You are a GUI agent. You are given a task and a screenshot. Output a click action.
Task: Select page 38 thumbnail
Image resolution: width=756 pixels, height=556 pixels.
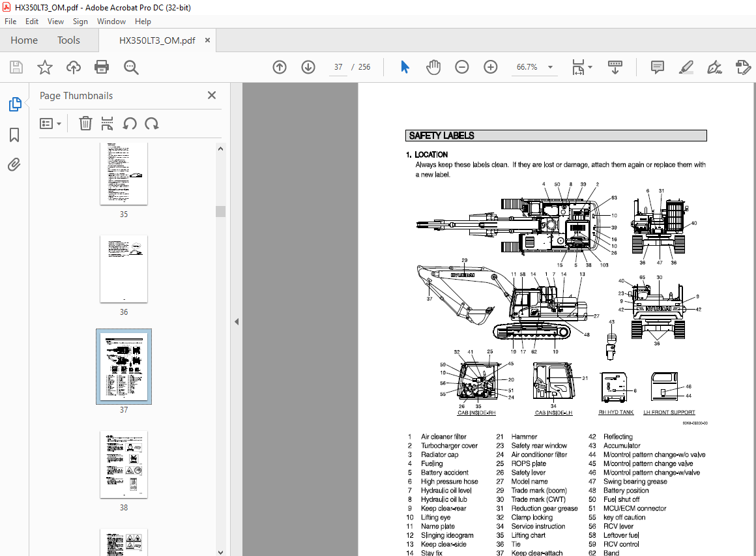pos(124,464)
